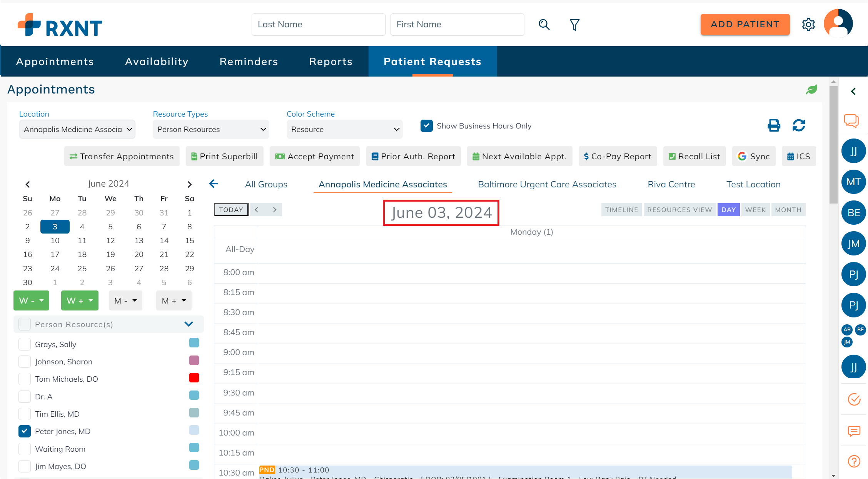Open the chat bubbles sidebar icon
The height and width of the screenshot is (479, 868).
coord(851,121)
